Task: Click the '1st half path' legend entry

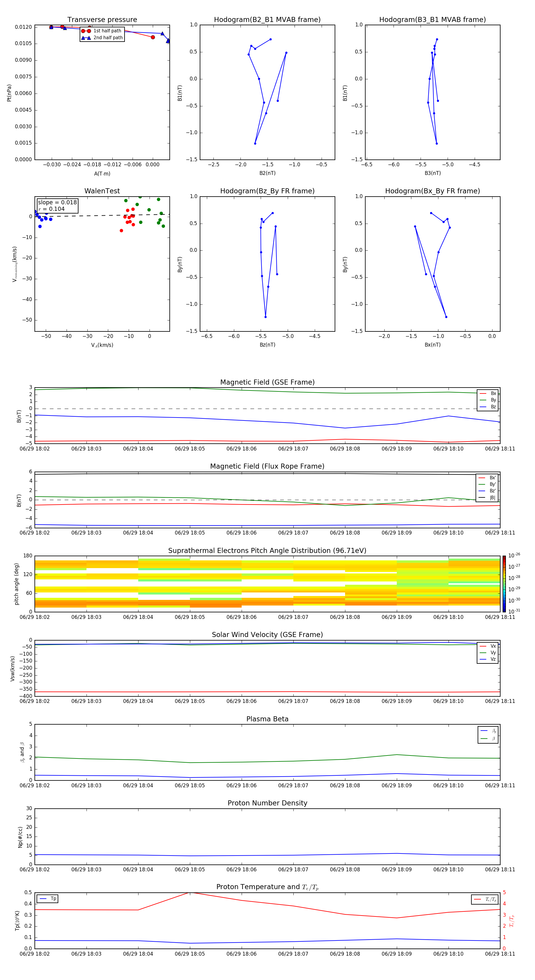Action: click(x=102, y=31)
